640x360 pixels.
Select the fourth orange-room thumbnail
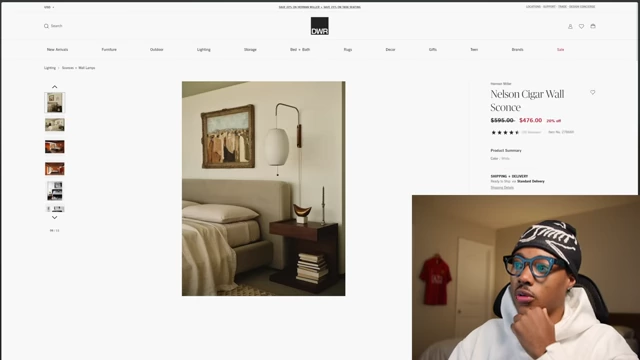(x=55, y=169)
